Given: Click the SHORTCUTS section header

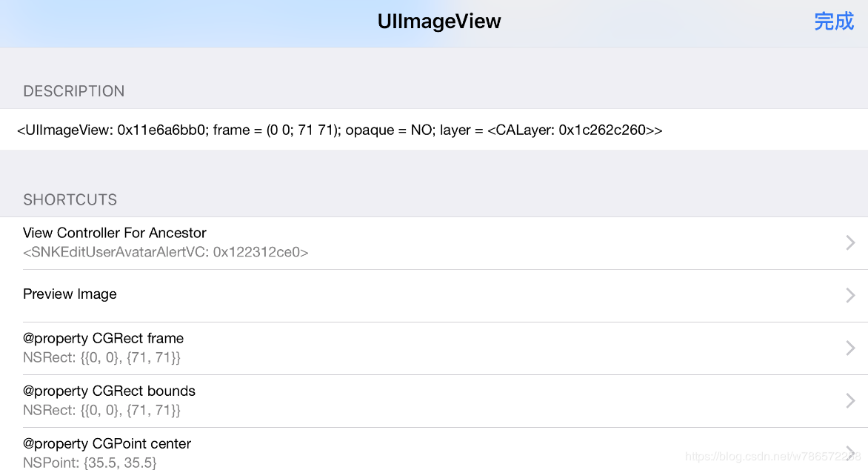Looking at the screenshot, I should pos(70,199).
